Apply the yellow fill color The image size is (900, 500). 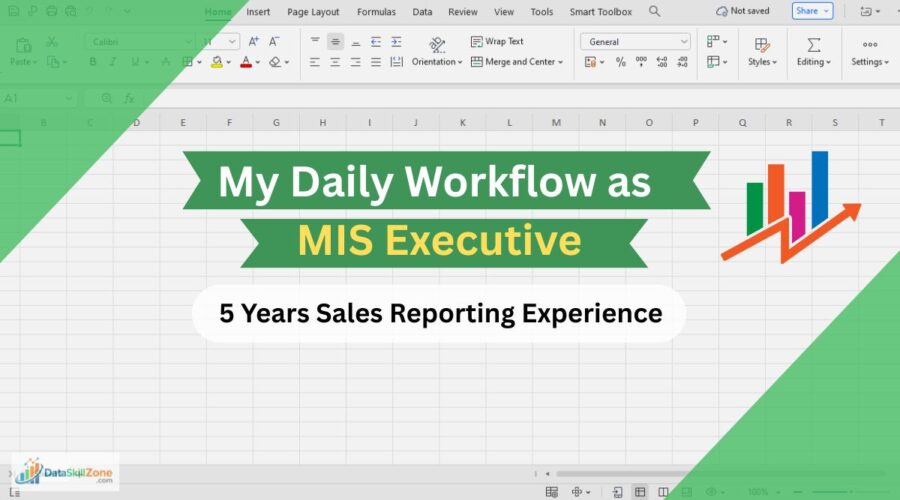tap(216, 62)
